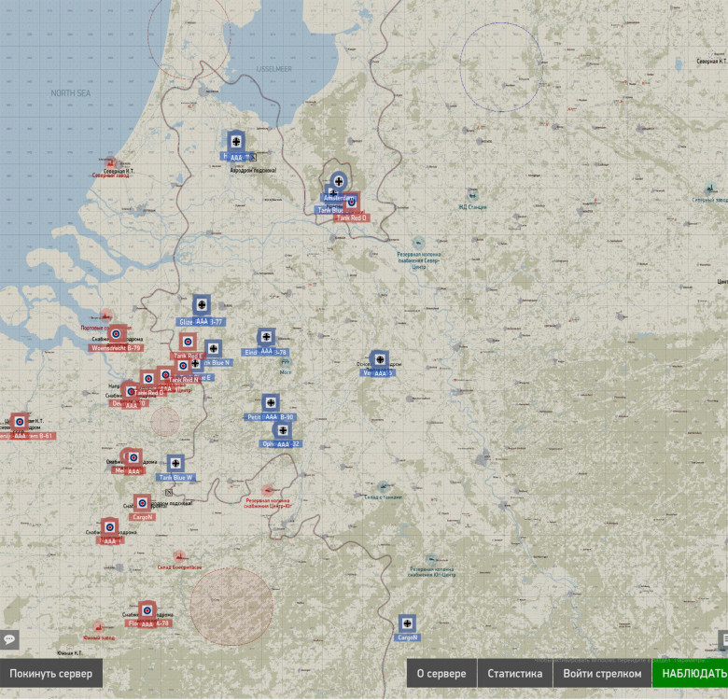
Task: Select red roundel icon above Tank Red E
Action: click(188, 343)
